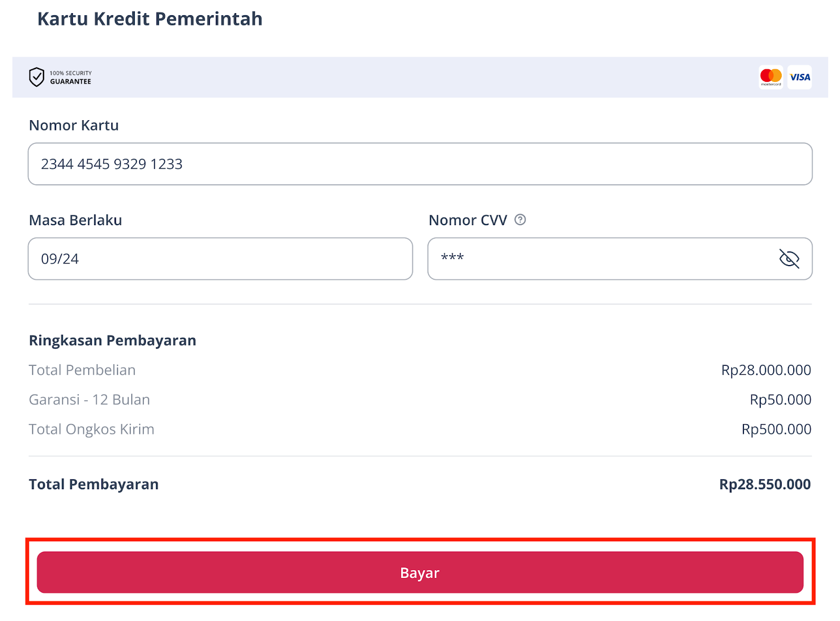The width and height of the screenshot is (840, 621).
Task: Click the Garansi - 12 Bulan row
Action: pos(89,399)
